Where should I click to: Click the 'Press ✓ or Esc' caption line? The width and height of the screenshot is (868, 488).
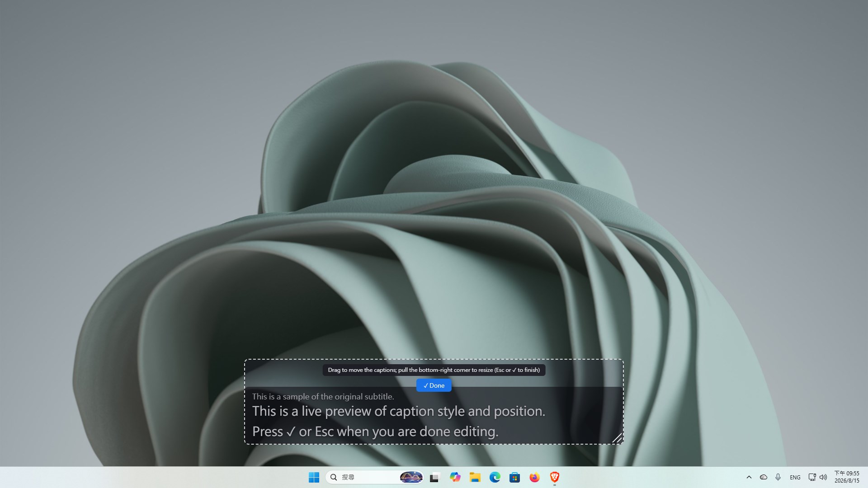tap(375, 432)
